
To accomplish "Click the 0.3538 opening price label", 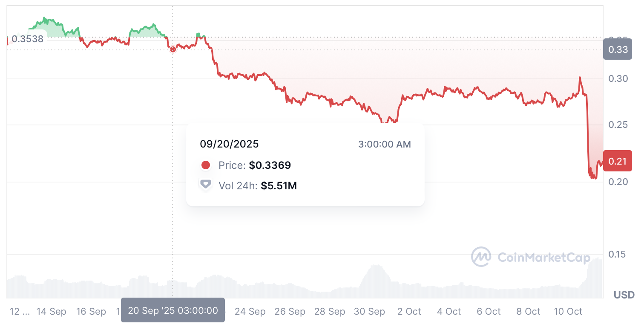I will click(x=27, y=39).
